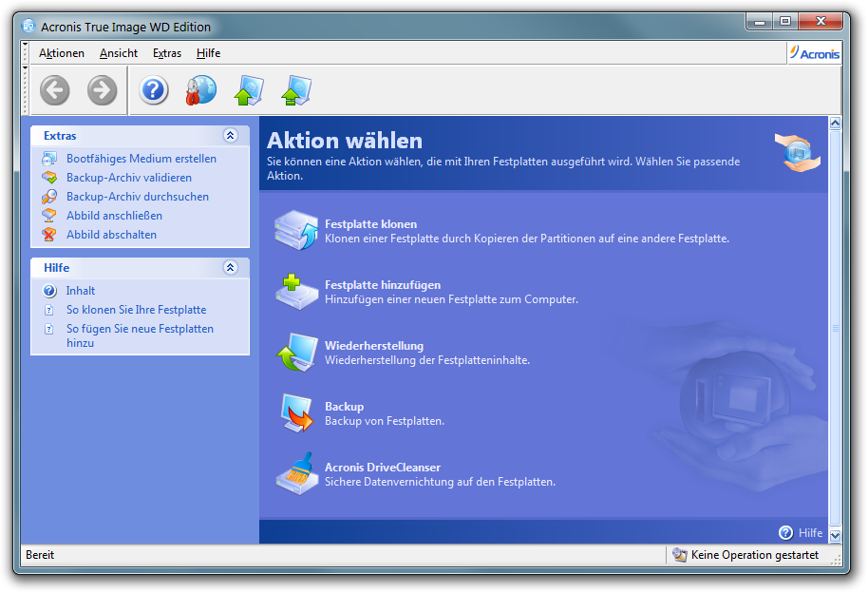Click the scrollbar down arrow
This screenshot has height=593, width=868.
tap(835, 535)
